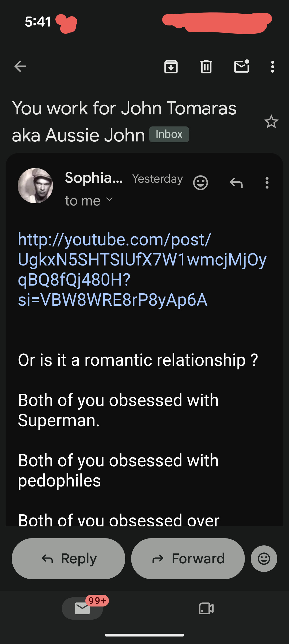
Task: Tap sender name Sophia
Action: point(94,178)
